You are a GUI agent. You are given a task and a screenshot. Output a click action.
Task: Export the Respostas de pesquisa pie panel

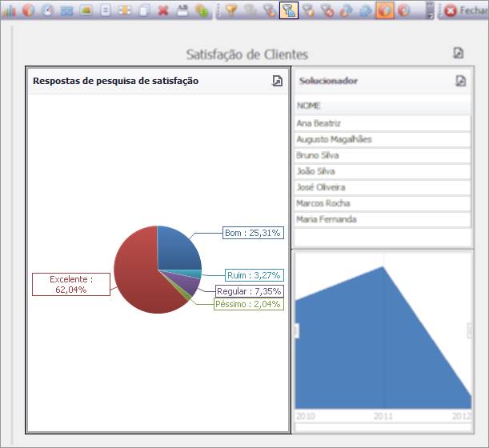click(x=277, y=81)
